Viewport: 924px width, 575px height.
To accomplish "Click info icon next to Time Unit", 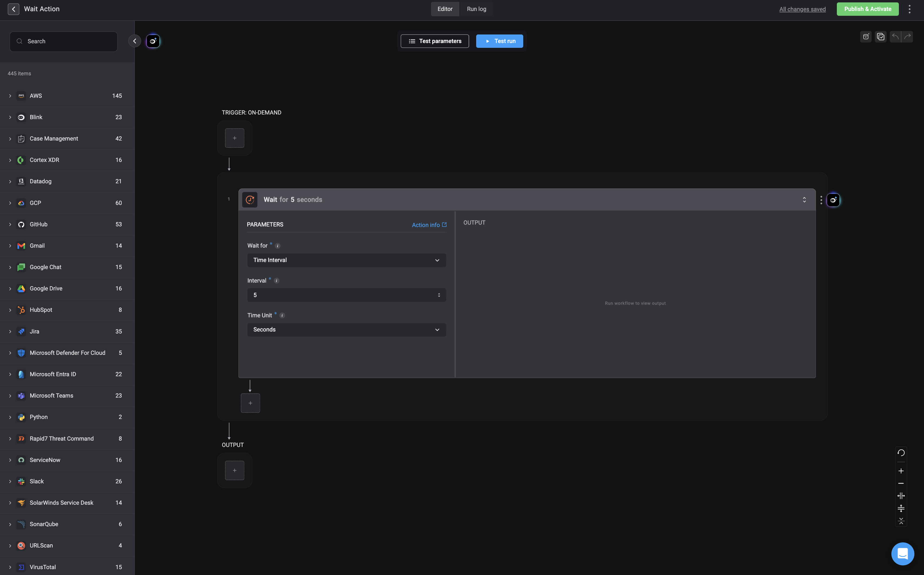I will coord(282,315).
